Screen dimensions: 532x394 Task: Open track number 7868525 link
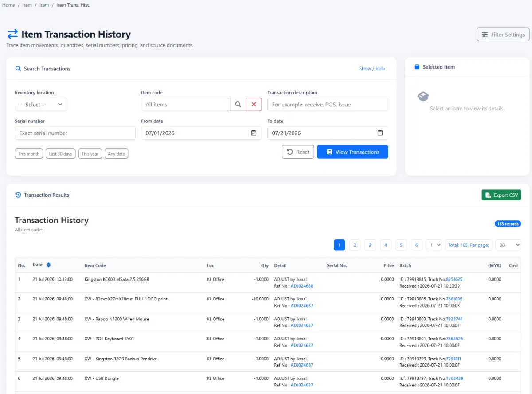[454, 339]
